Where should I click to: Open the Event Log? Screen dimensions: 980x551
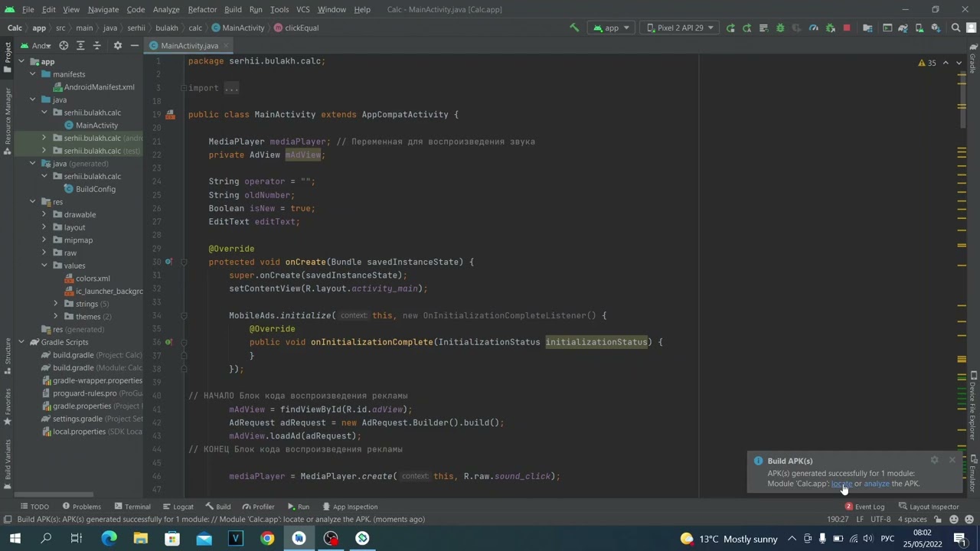[x=864, y=507]
